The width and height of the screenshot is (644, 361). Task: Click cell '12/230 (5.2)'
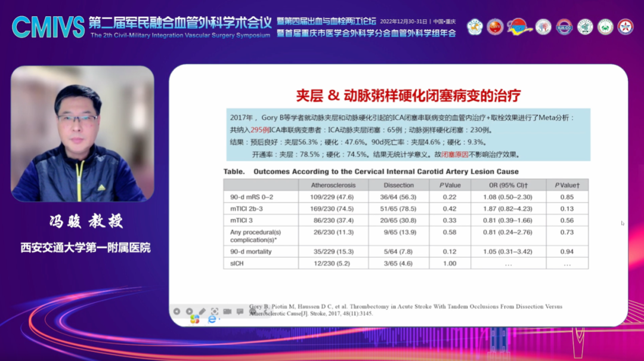click(x=332, y=264)
